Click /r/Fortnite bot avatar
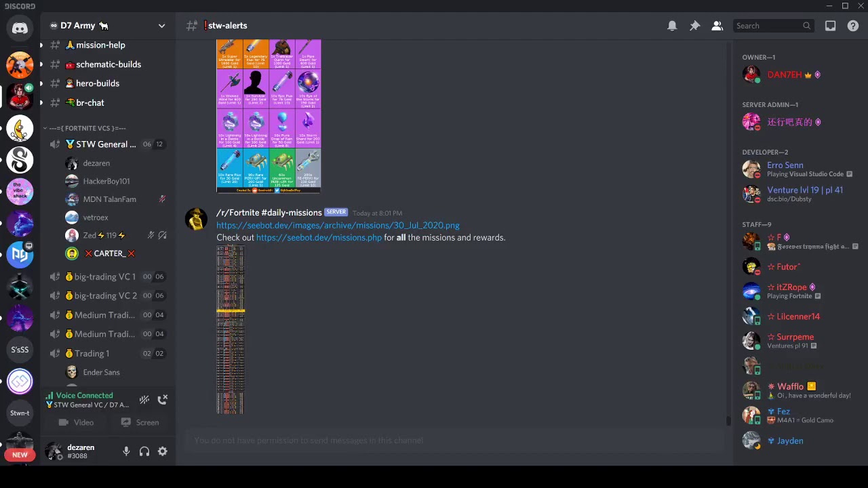This screenshot has width=868, height=488. [196, 220]
